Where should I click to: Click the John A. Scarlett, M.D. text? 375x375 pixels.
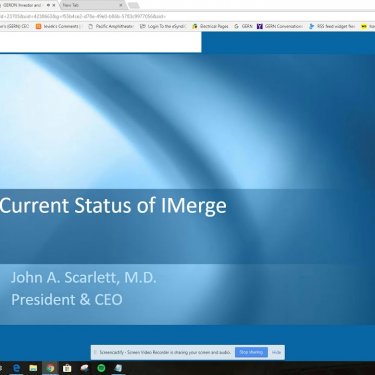pyautogui.click(x=84, y=278)
